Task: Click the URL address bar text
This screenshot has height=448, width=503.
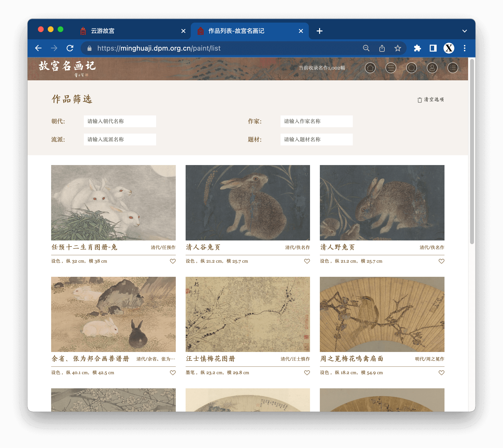Action: [159, 48]
